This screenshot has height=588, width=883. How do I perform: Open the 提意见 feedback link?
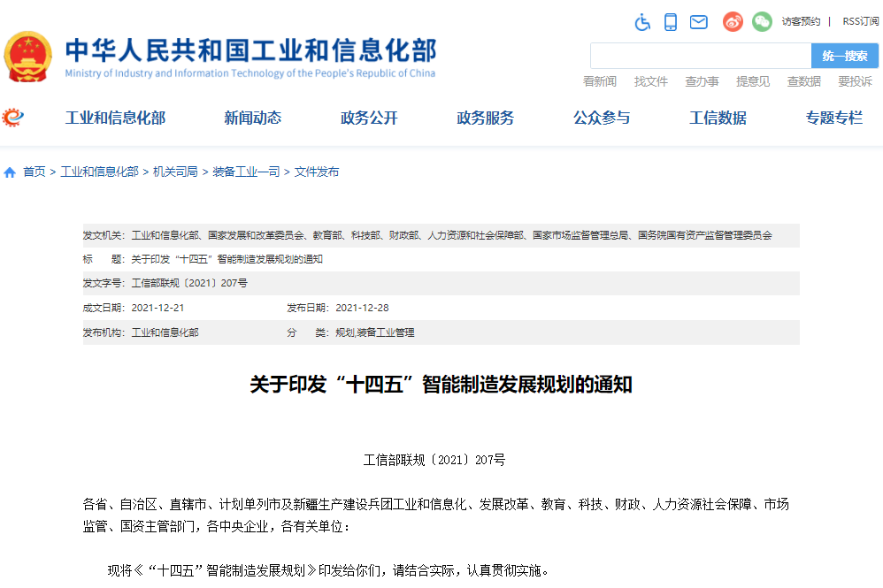pos(751,81)
